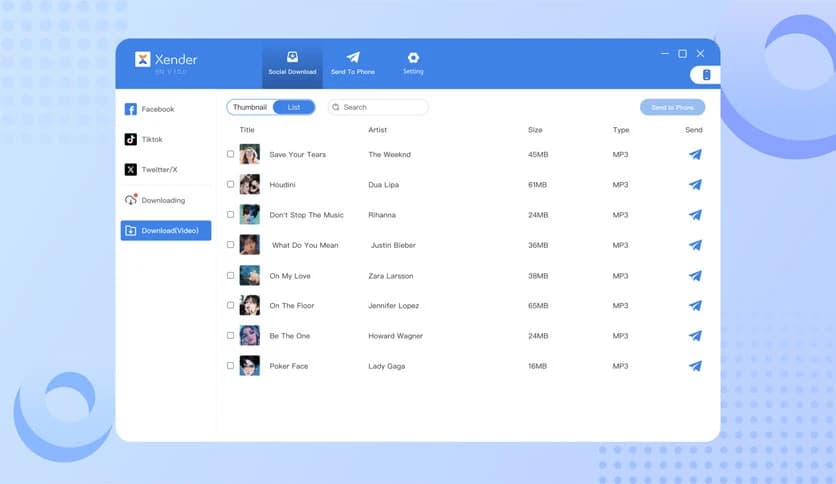
Task: Check the Save Your Tears checkbox
Action: coord(230,154)
